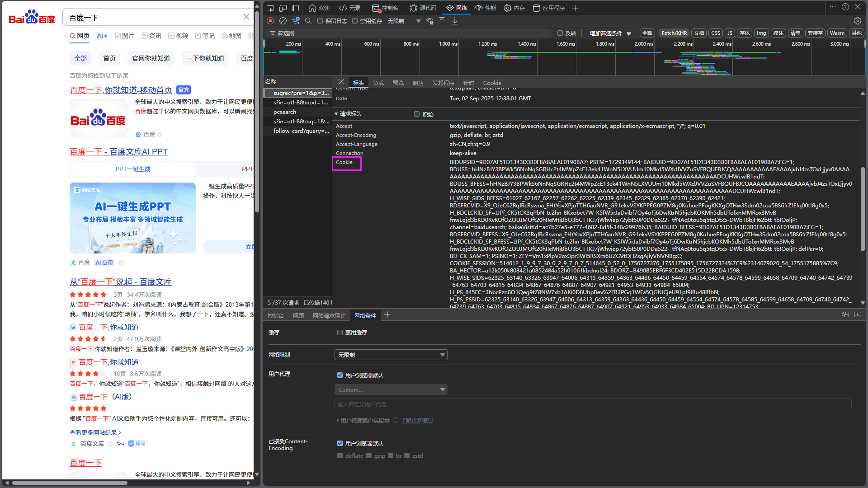868x488 pixels.
Task: Open 百度一下 - 百度文库AI PPT result link
Action: [118, 152]
